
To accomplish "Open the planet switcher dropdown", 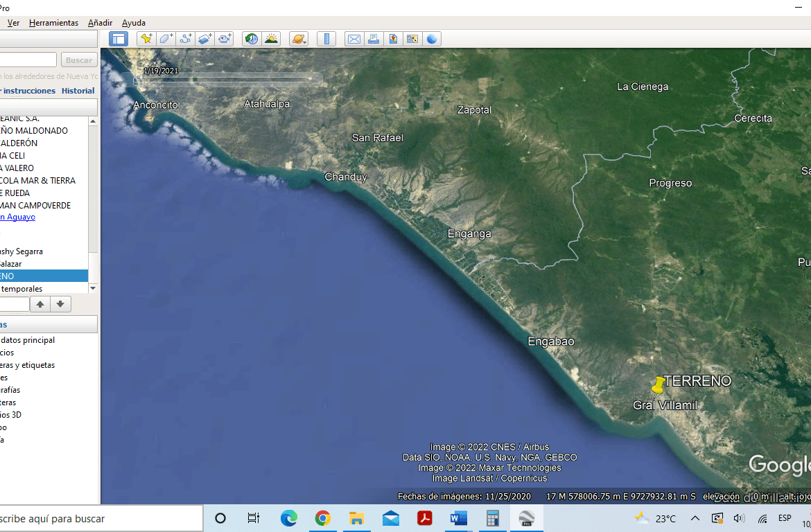I will click(299, 39).
